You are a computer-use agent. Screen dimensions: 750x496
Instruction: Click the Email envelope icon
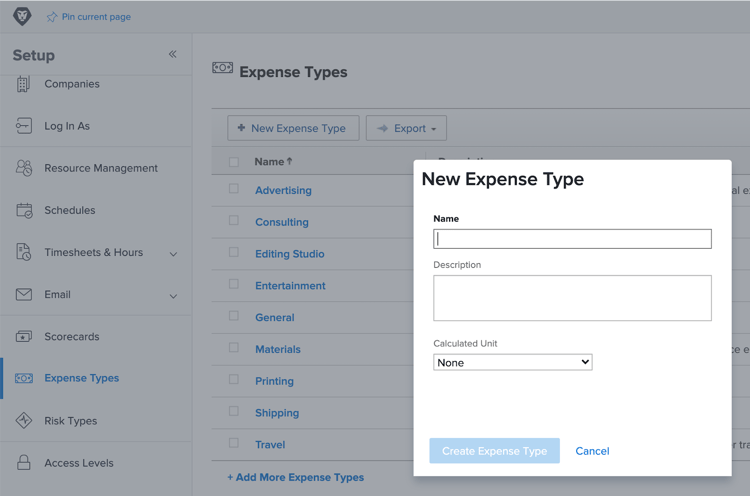[24, 294]
